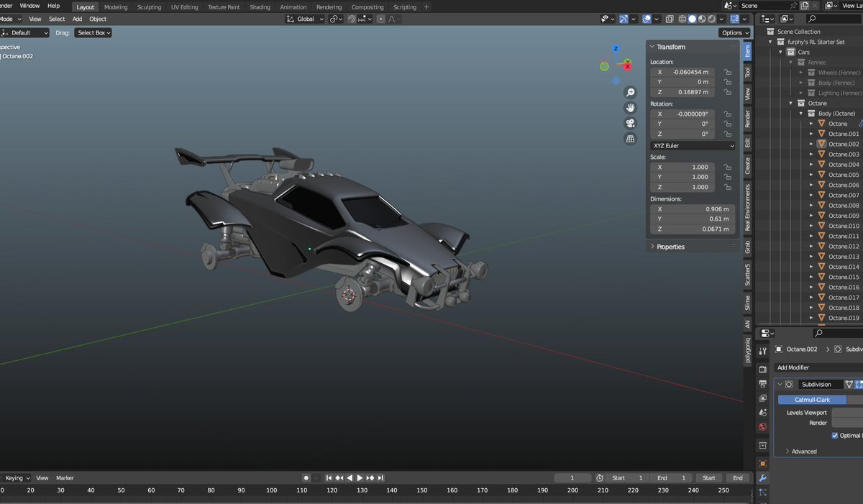Click the Add Modifier button
This screenshot has height=504, width=863.
click(818, 367)
